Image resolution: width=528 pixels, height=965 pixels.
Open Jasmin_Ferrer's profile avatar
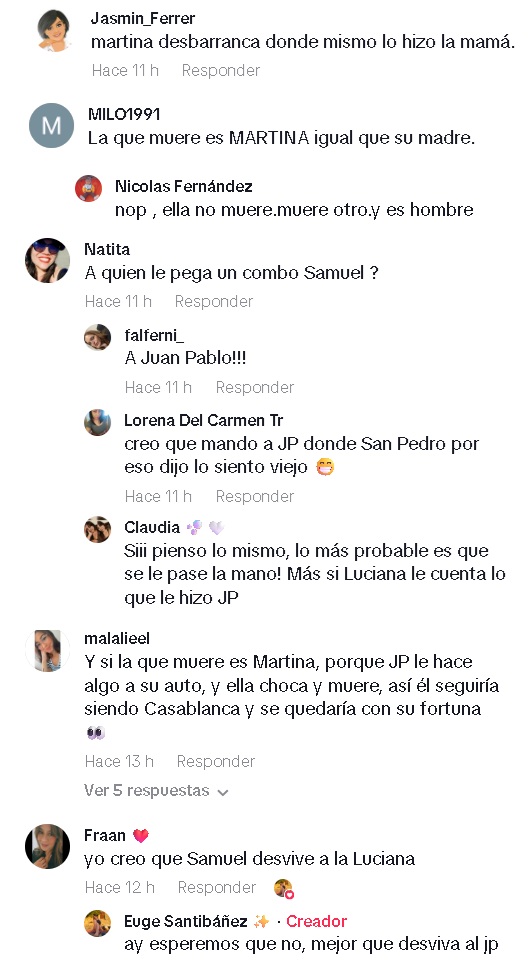(x=55, y=31)
